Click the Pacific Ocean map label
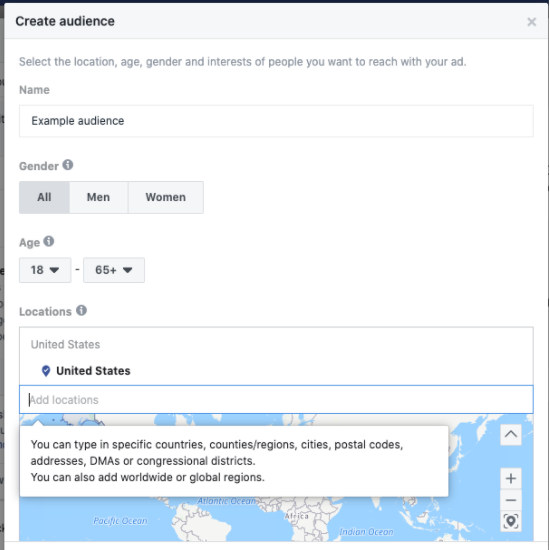The image size is (550, 550). pos(120,521)
